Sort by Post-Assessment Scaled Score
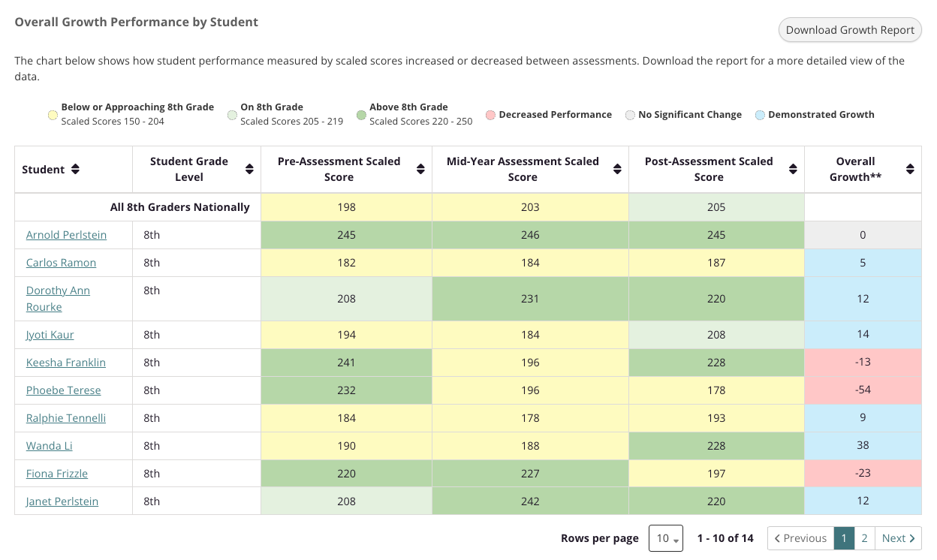This screenshot has height=560, width=937. (793, 170)
